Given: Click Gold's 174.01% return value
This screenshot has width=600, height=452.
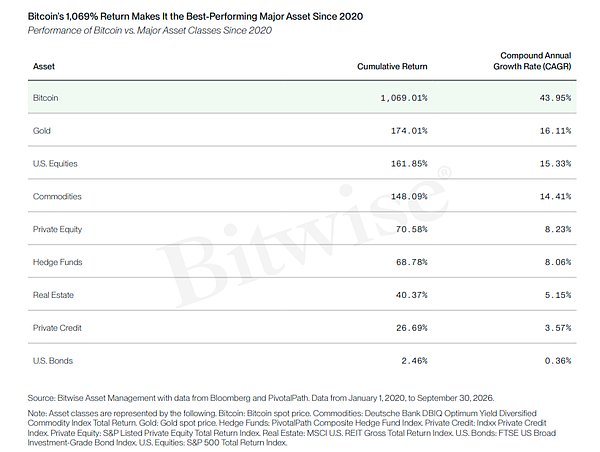Looking at the screenshot, I should (409, 131).
